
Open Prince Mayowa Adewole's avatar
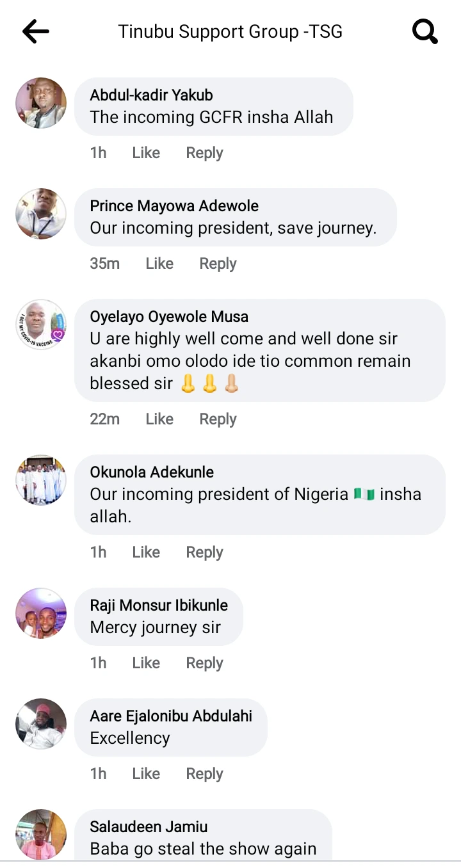41,214
